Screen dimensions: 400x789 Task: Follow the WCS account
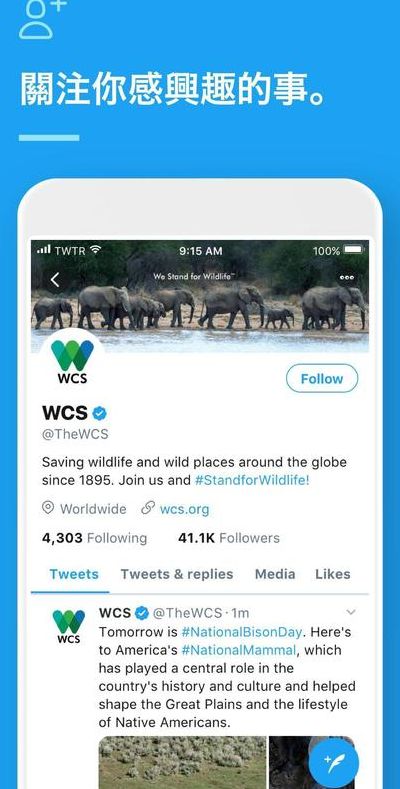click(x=322, y=378)
